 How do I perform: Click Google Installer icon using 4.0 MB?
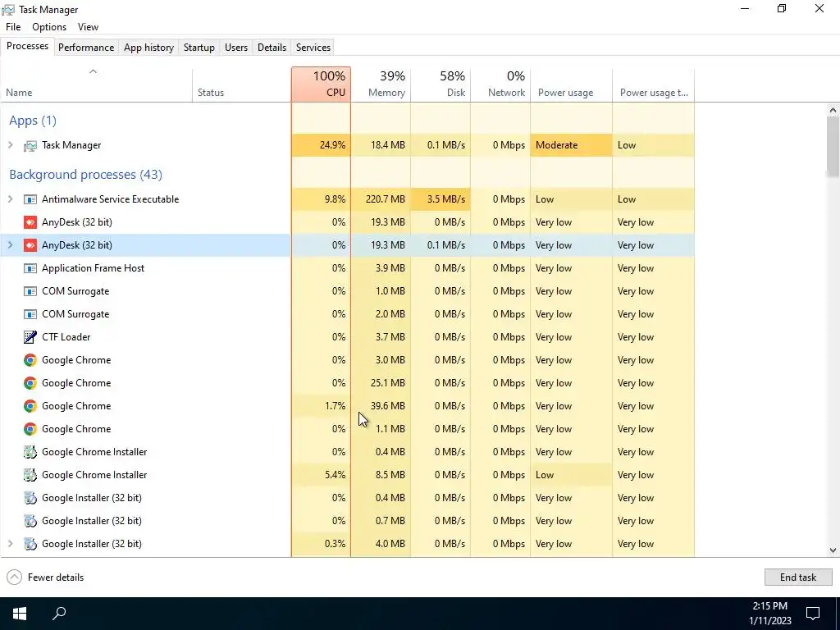[30, 545]
